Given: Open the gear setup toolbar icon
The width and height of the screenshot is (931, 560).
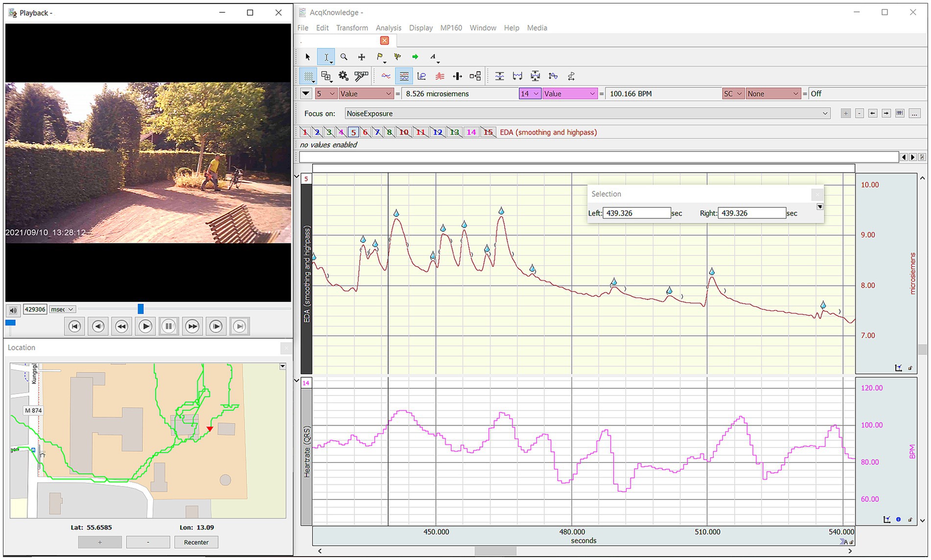Looking at the screenshot, I should click(x=344, y=76).
